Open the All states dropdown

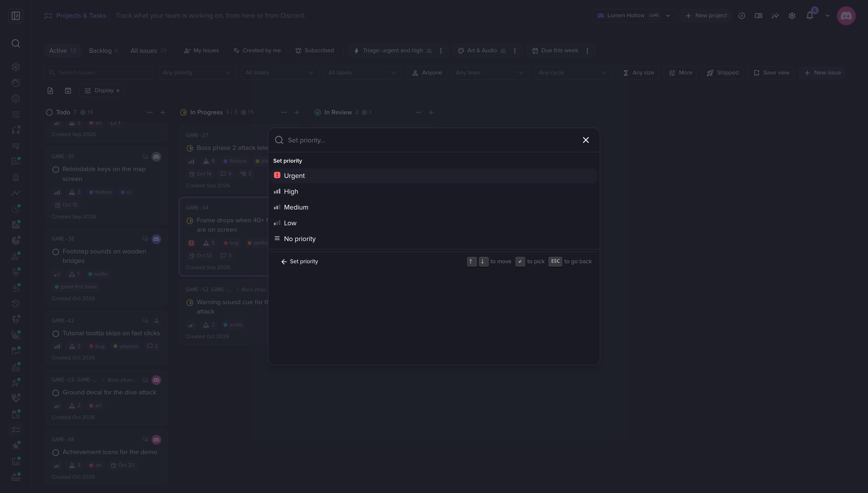click(x=280, y=73)
